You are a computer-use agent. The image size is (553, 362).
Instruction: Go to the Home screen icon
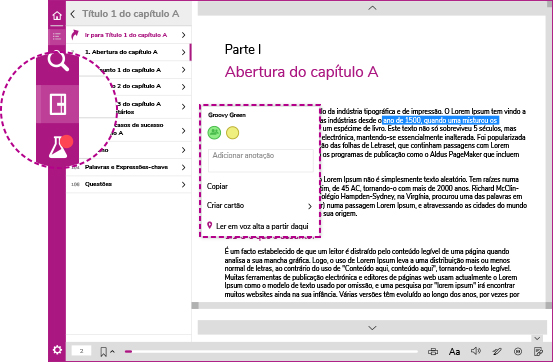(57, 16)
